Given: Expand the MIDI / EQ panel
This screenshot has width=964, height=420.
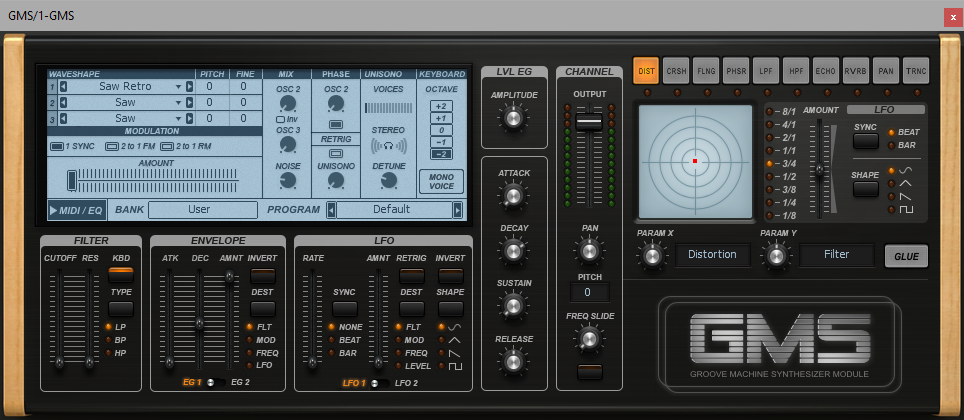Looking at the screenshot, I should tap(77, 210).
